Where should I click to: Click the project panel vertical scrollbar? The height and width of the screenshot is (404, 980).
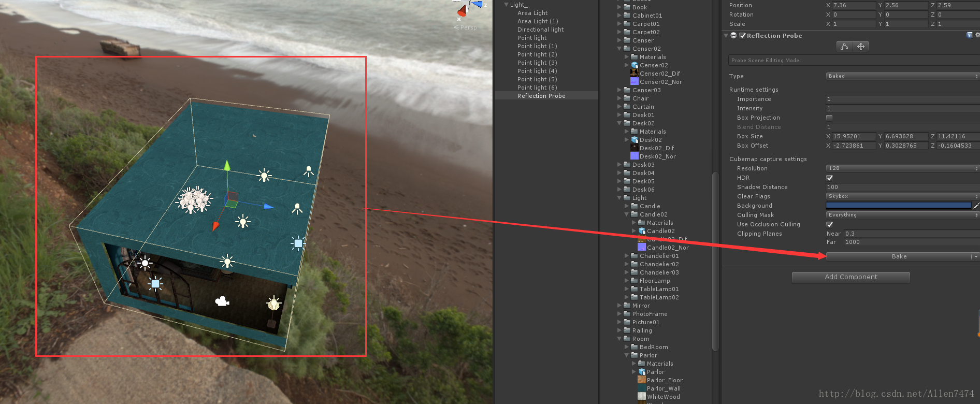pos(715,262)
